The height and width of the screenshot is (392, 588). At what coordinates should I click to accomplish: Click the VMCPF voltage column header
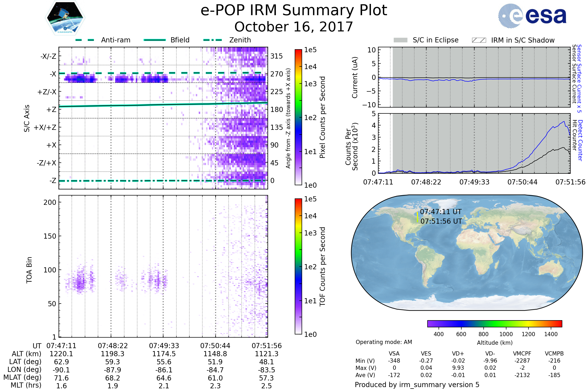[x=522, y=354]
